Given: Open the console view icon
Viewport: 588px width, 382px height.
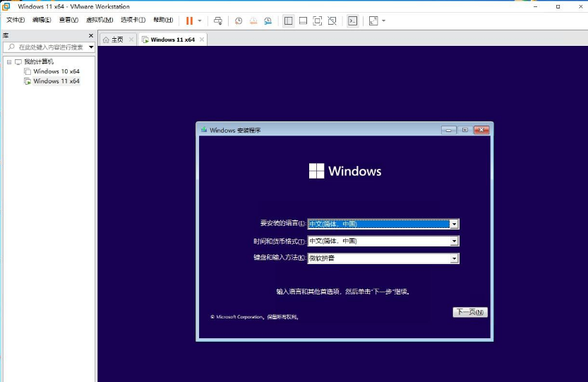Looking at the screenshot, I should (x=353, y=20).
